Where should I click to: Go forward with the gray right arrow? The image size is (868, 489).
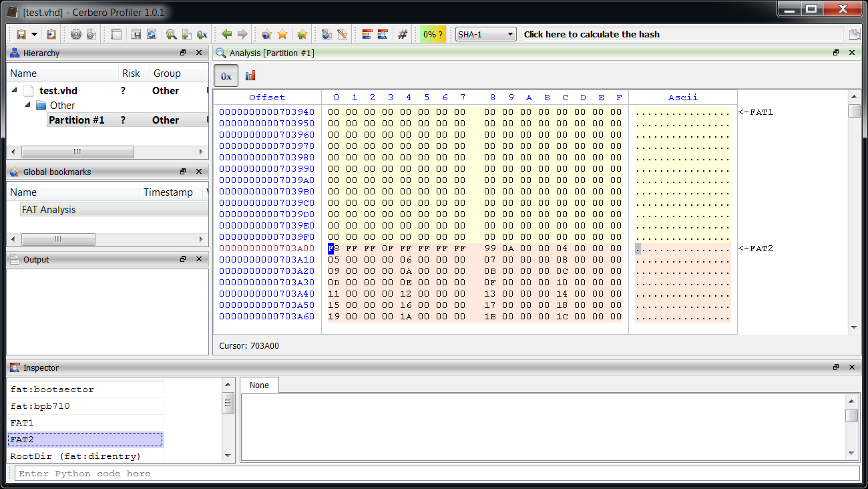[242, 34]
